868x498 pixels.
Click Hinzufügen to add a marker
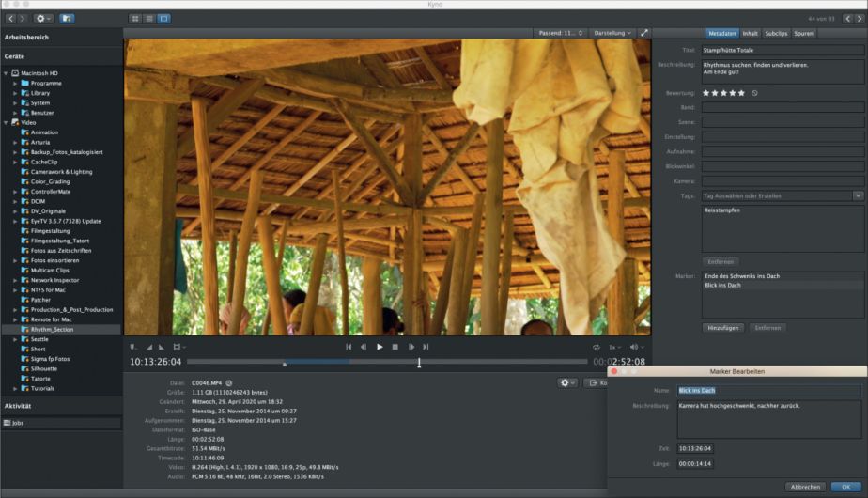click(723, 328)
